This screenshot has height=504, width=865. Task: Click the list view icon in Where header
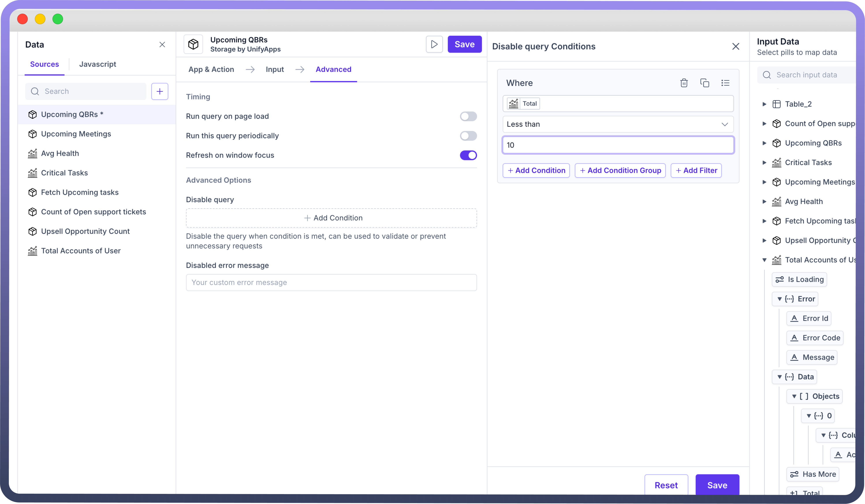(x=725, y=83)
